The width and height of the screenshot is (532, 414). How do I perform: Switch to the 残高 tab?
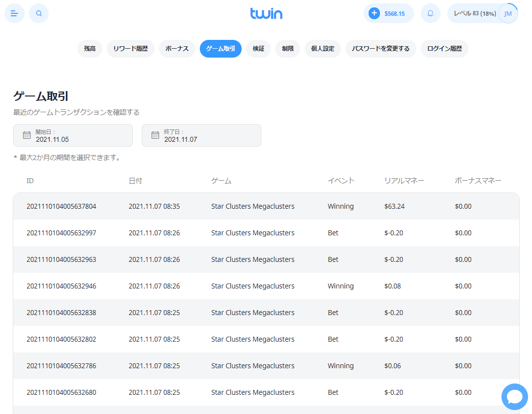click(90, 49)
